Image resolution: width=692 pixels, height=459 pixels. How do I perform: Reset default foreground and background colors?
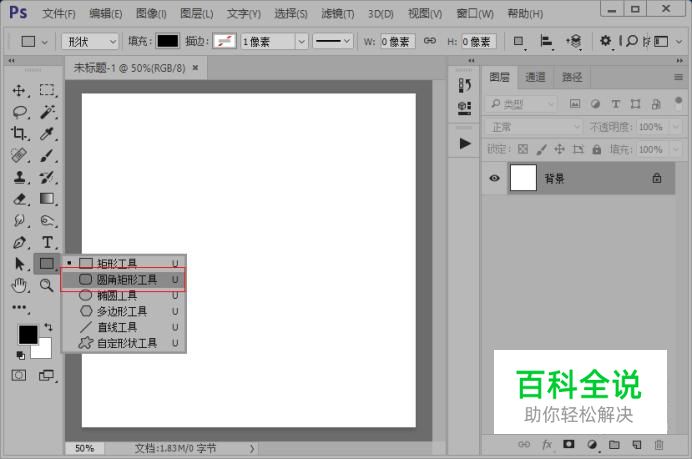coord(20,355)
